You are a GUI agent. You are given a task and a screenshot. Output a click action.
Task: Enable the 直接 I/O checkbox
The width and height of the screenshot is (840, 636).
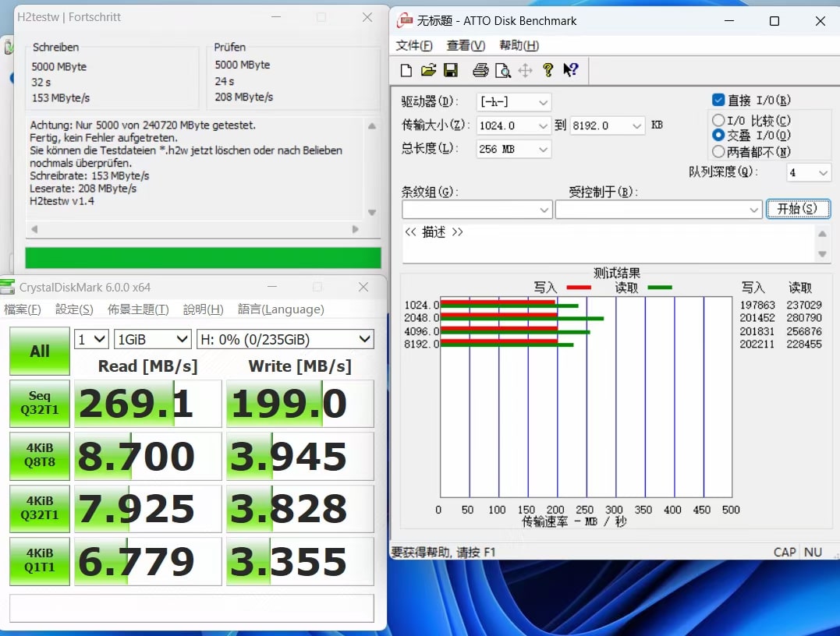718,100
